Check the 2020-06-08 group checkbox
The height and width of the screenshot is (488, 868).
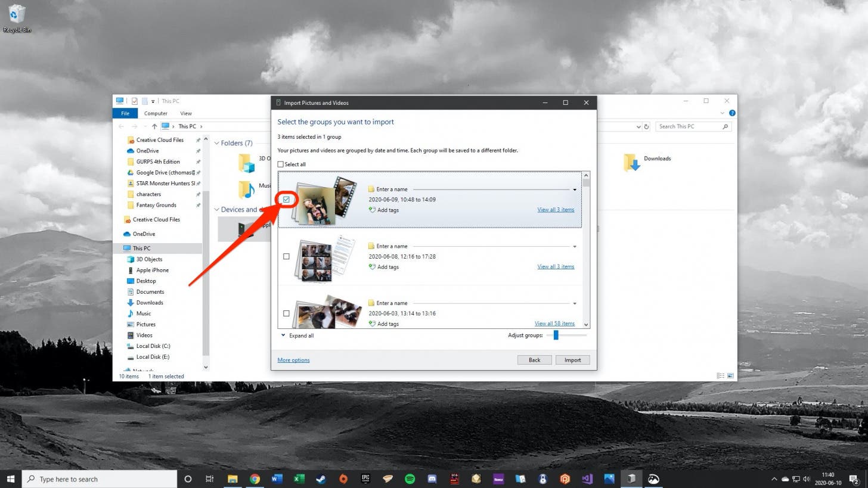coord(286,256)
